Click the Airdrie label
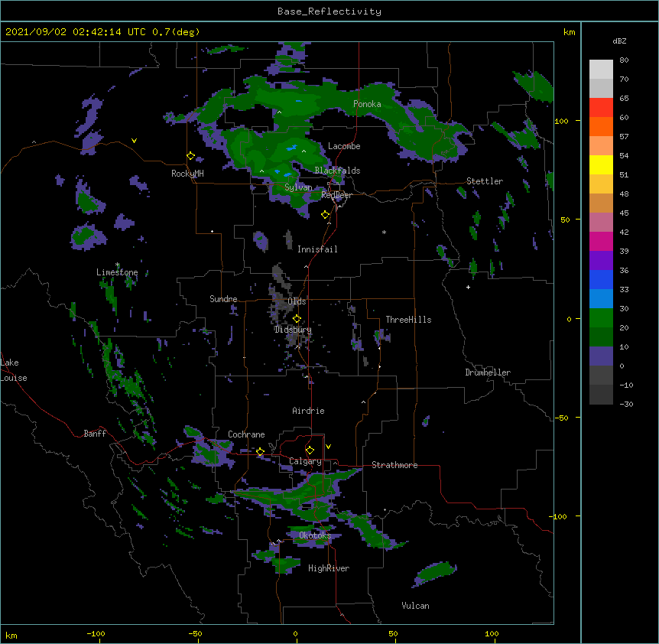Viewport: 659px width, 644px height. (308, 411)
